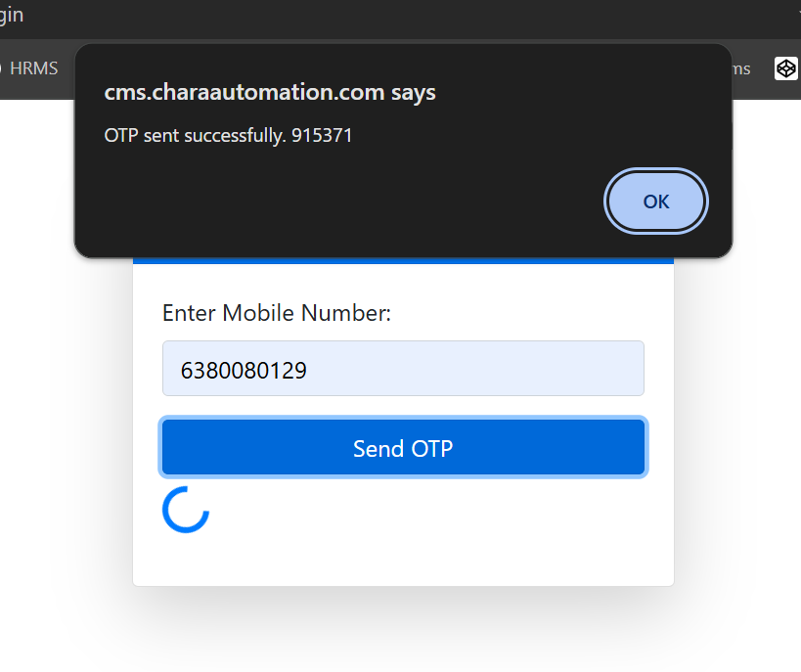Open the CodePen bookmark icon

pyautogui.click(x=785, y=68)
